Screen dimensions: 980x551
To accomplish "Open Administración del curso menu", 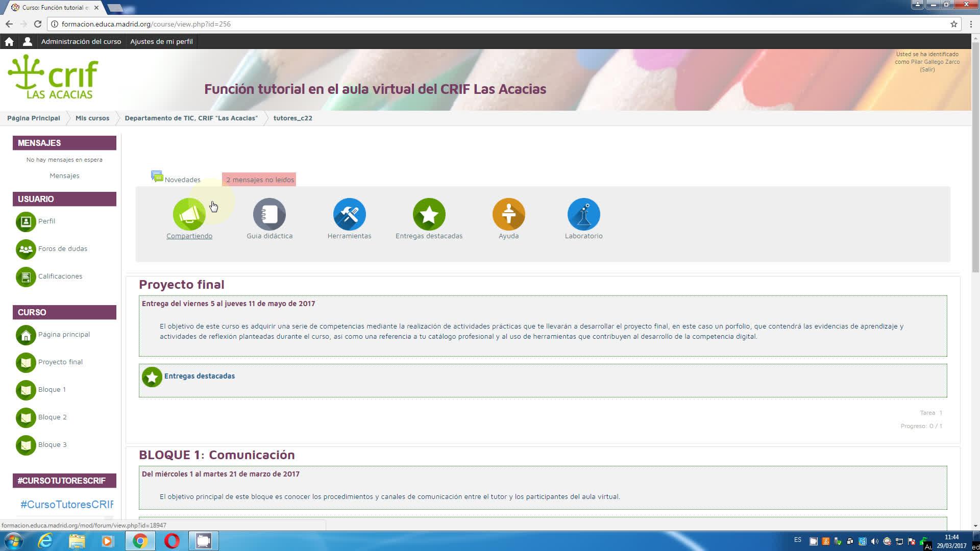I will [81, 42].
